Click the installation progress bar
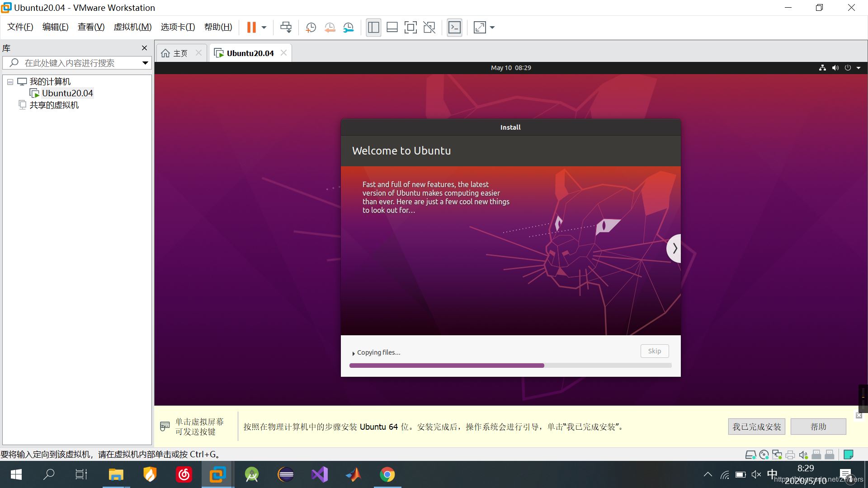Viewport: 868px width, 488px height. click(x=510, y=366)
